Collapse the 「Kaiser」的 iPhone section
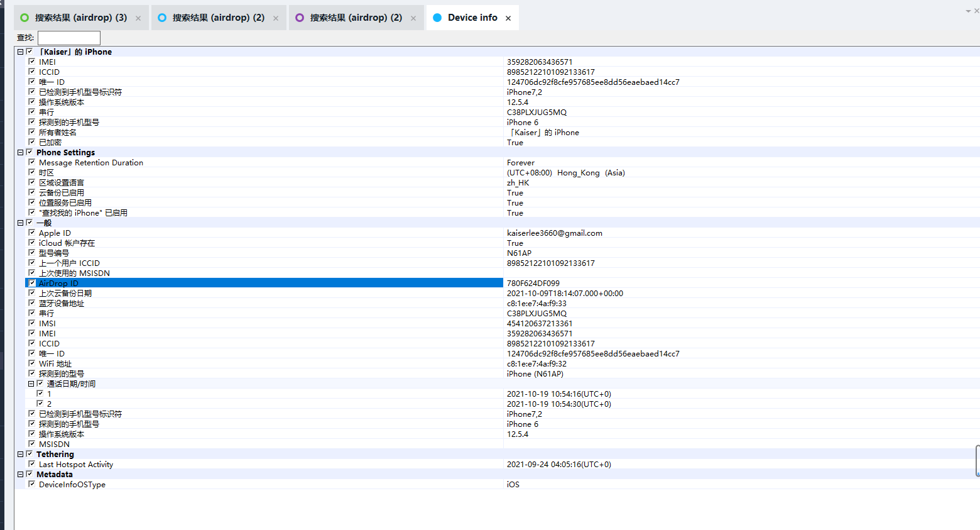Image resolution: width=980 pixels, height=530 pixels. click(x=20, y=52)
